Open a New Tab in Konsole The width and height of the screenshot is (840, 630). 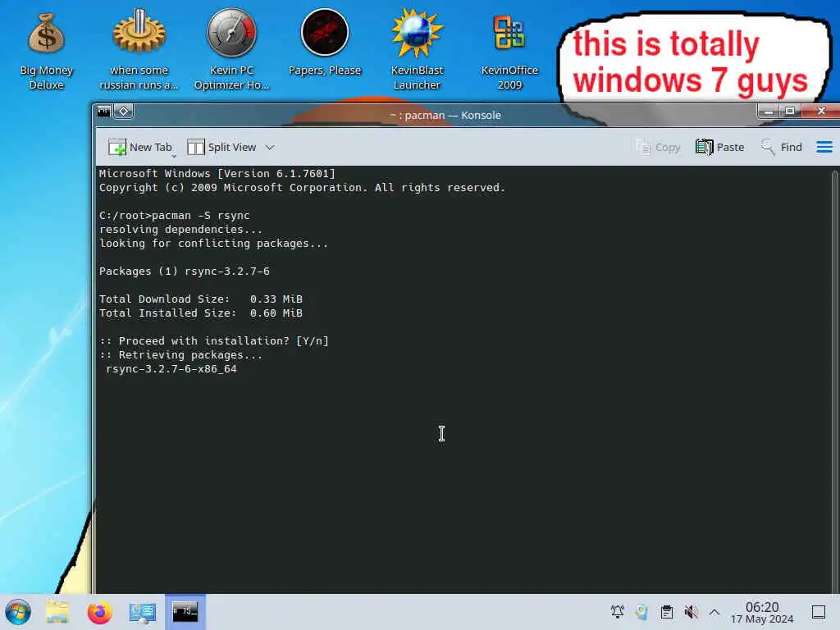point(139,147)
